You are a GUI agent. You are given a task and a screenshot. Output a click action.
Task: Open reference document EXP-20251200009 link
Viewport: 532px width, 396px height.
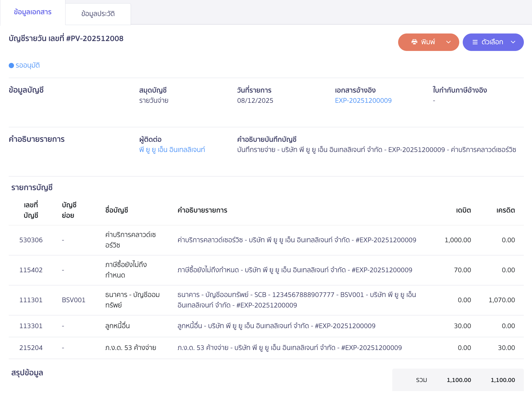coord(363,100)
